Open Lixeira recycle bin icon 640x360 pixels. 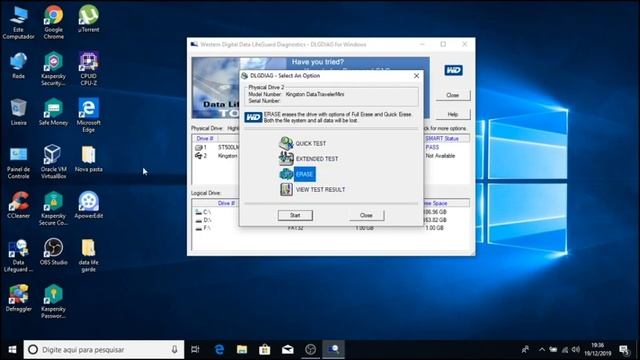[18, 112]
